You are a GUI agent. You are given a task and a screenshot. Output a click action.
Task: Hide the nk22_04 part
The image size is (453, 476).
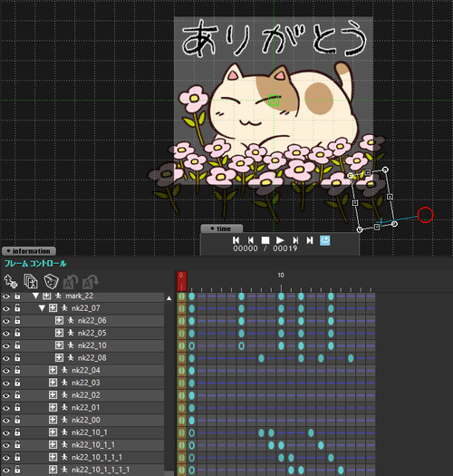pos(6,371)
